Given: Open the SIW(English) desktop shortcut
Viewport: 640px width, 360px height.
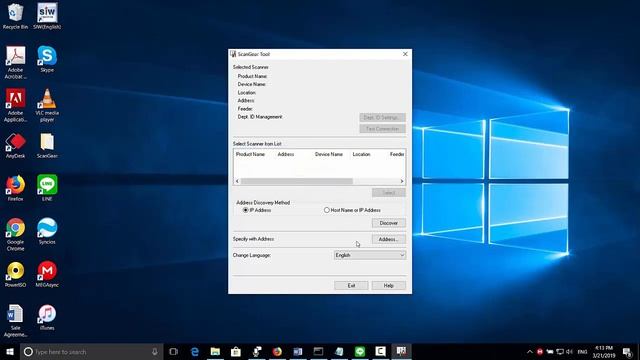Looking at the screenshot, I should click(x=47, y=16).
